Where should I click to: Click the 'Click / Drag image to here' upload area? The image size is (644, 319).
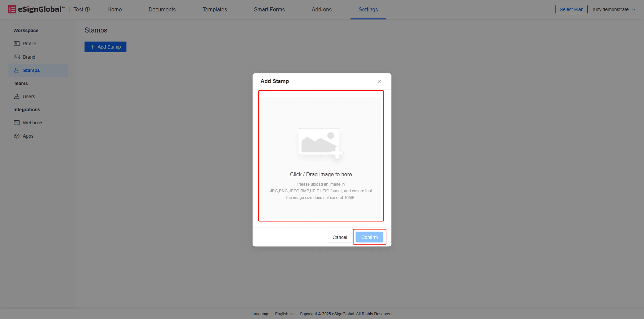coord(321,175)
